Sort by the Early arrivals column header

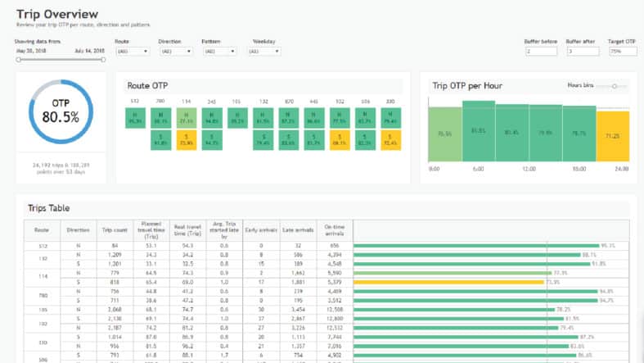[x=261, y=230]
